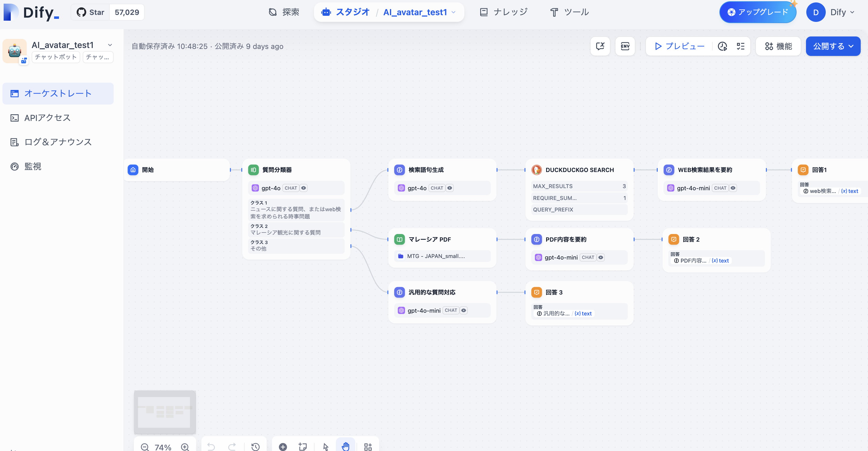
Task: Toggle the hand pan mode in the toolbar
Action: (346, 447)
